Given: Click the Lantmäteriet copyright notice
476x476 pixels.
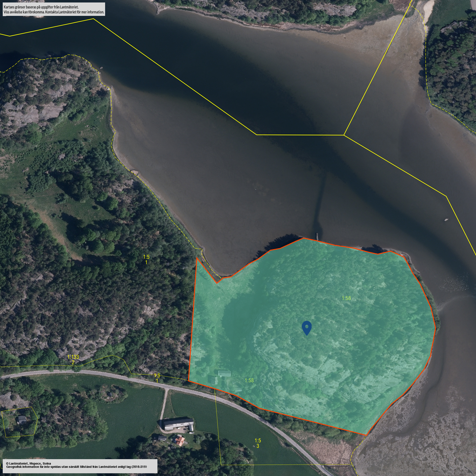Looking at the screenshot, I should click(x=79, y=466).
